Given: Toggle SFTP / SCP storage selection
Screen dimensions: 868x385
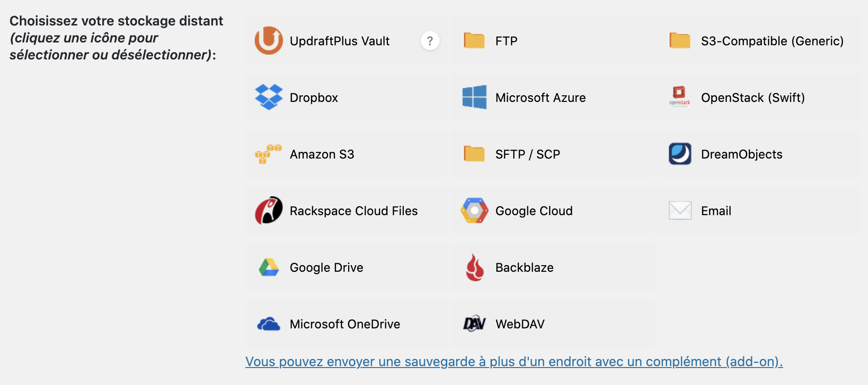Looking at the screenshot, I should tap(475, 154).
